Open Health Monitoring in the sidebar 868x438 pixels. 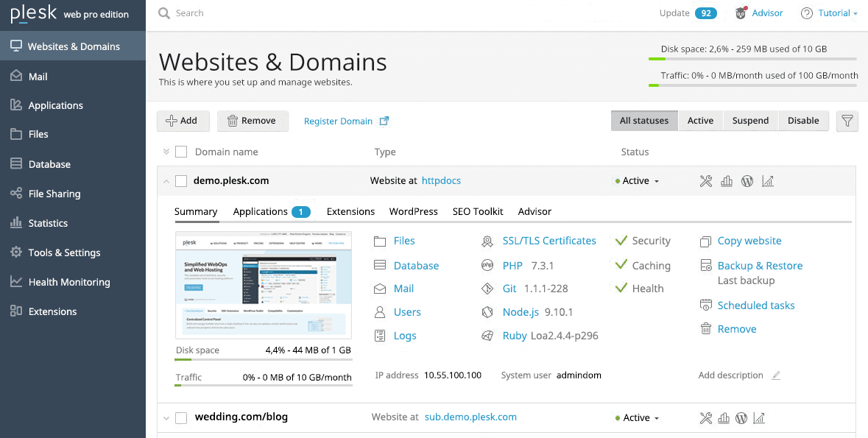73,282
